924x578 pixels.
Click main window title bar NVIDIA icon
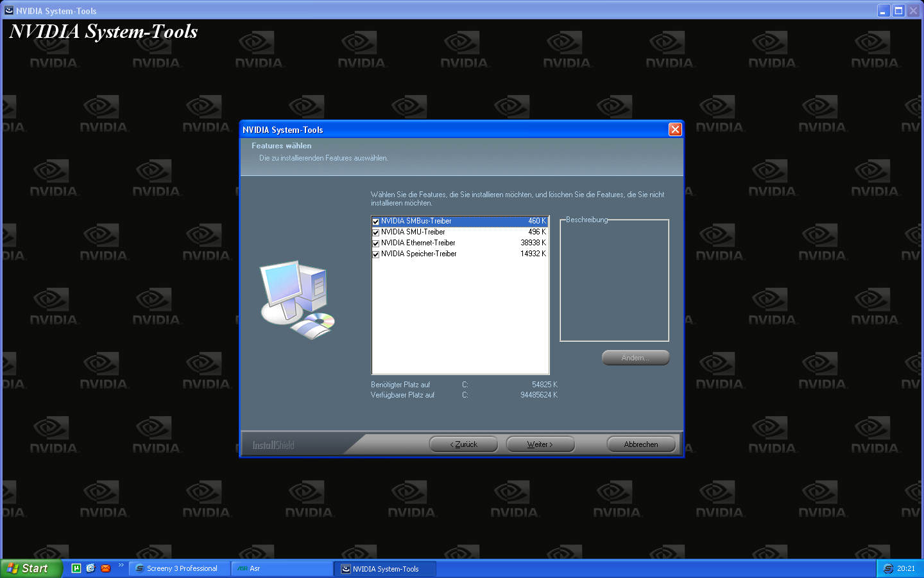click(x=9, y=10)
